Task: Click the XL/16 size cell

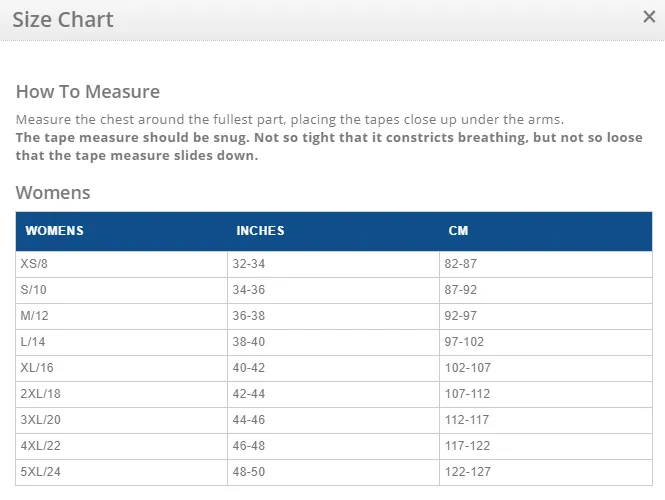Action: 121,368
